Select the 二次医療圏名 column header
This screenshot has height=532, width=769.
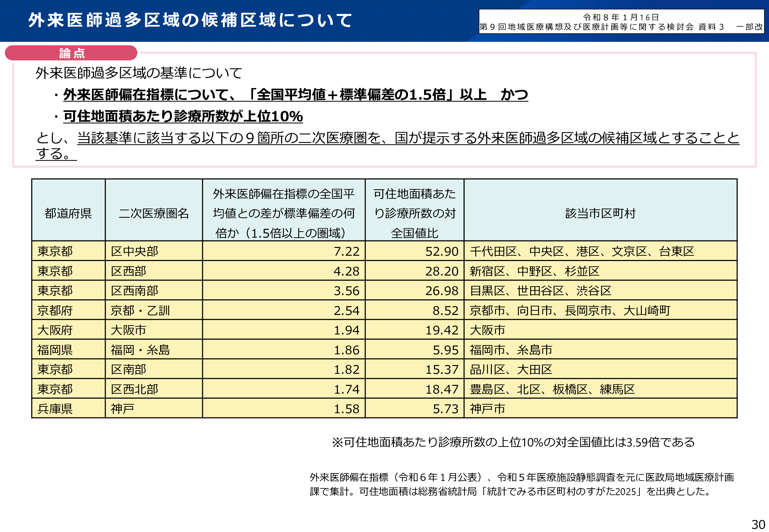[x=153, y=213]
